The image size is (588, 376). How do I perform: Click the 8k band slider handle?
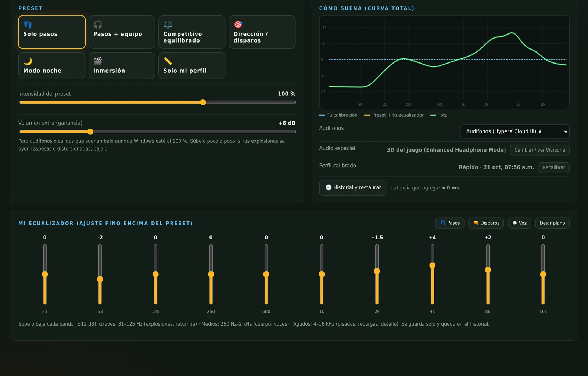point(488,270)
